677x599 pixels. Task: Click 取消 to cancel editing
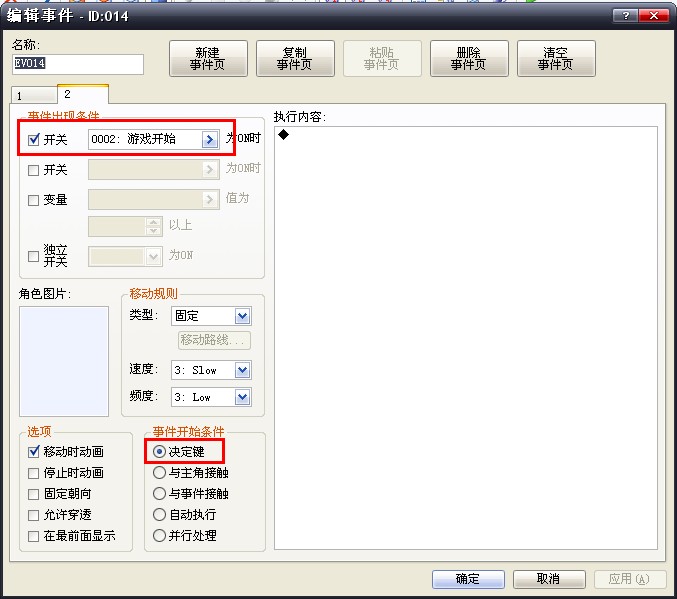[x=549, y=579]
